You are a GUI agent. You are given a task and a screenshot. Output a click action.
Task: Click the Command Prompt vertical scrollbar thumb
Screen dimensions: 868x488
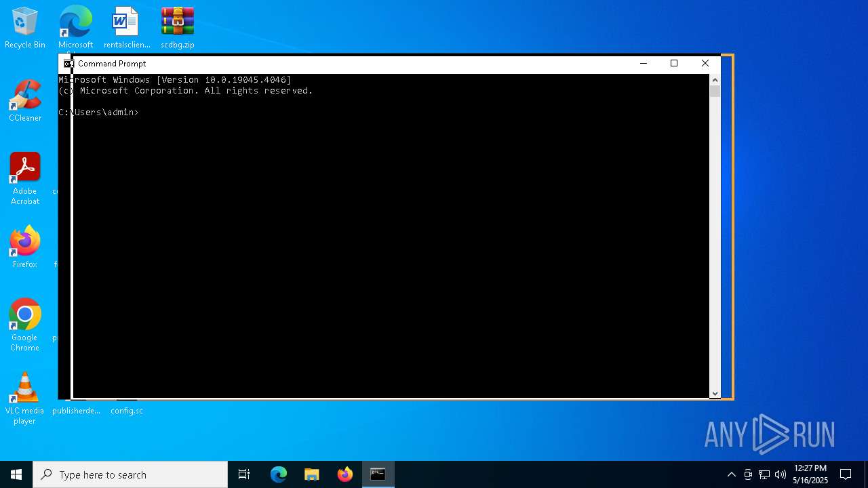point(715,91)
